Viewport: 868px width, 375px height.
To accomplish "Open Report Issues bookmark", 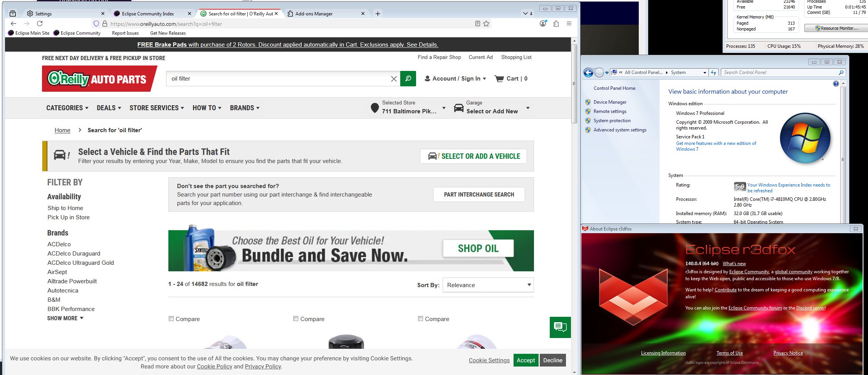I will point(125,33).
